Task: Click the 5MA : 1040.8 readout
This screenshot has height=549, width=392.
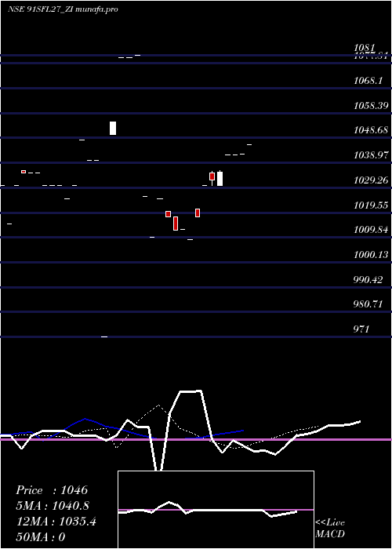Action: point(53,506)
